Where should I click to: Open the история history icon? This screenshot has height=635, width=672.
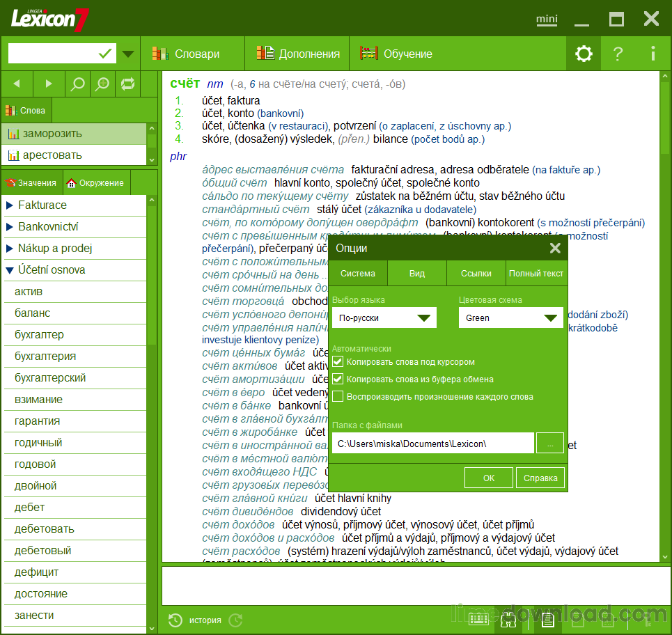coord(175,620)
